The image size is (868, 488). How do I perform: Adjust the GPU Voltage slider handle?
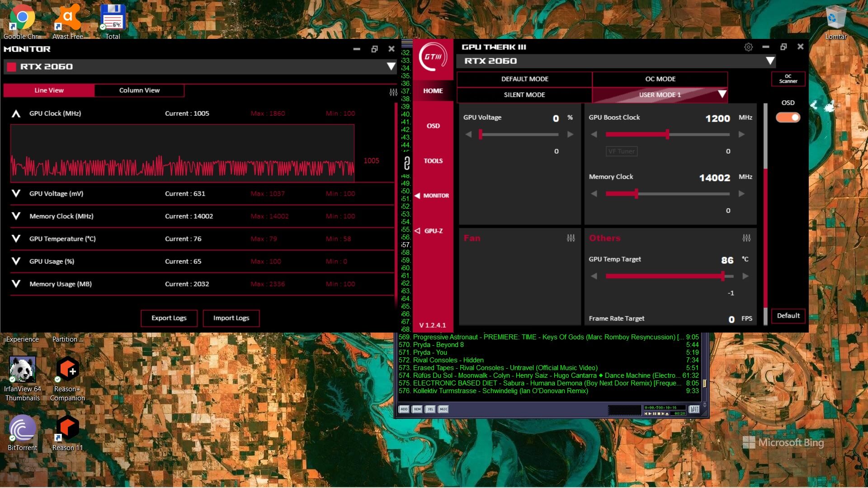pyautogui.click(x=481, y=134)
